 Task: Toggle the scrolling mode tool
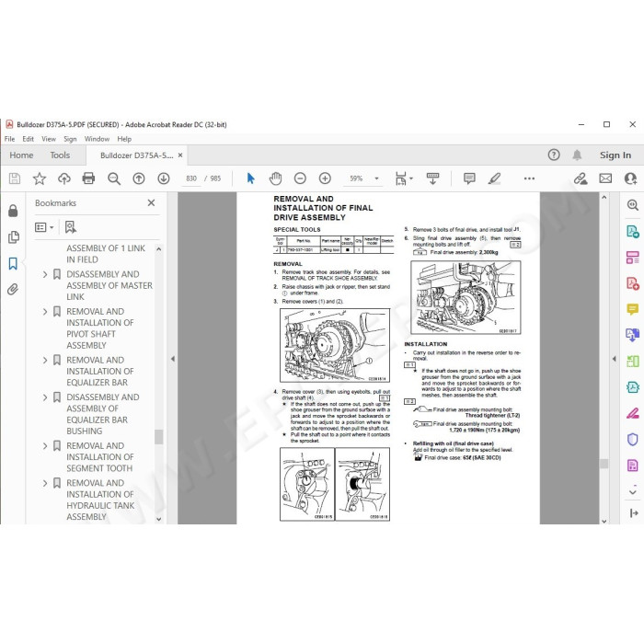tap(432, 178)
